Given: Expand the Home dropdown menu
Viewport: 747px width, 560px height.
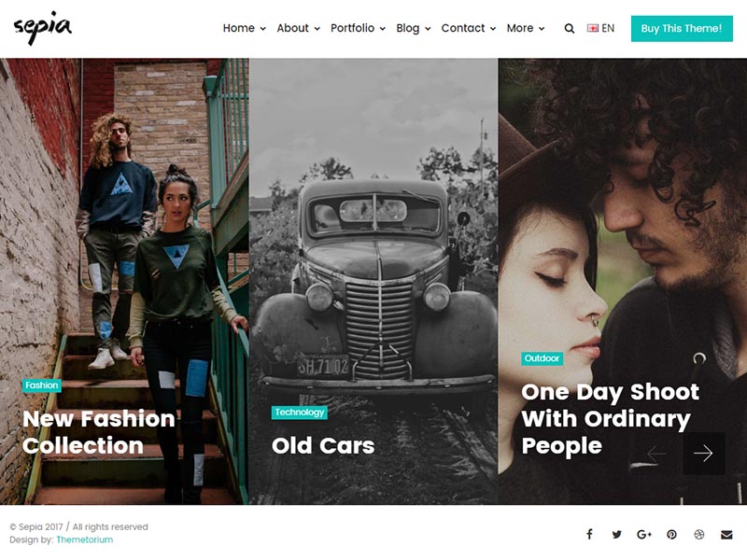Looking at the screenshot, I should coord(244,28).
